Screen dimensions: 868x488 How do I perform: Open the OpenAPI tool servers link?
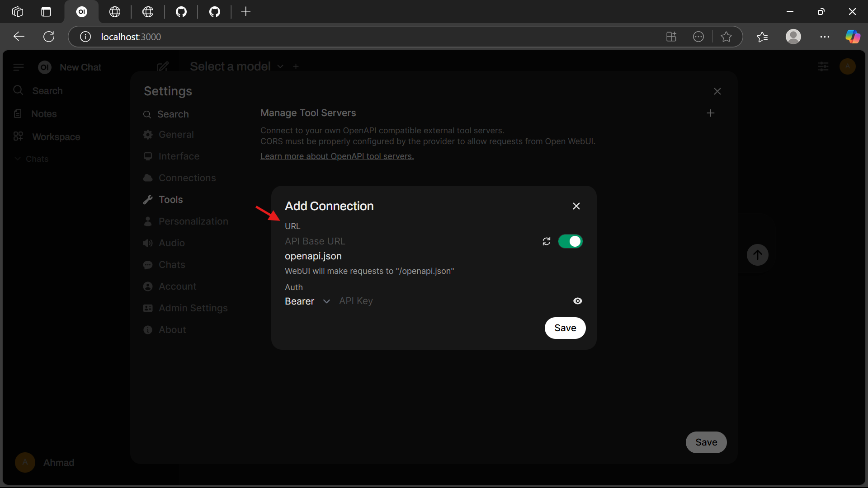337,156
